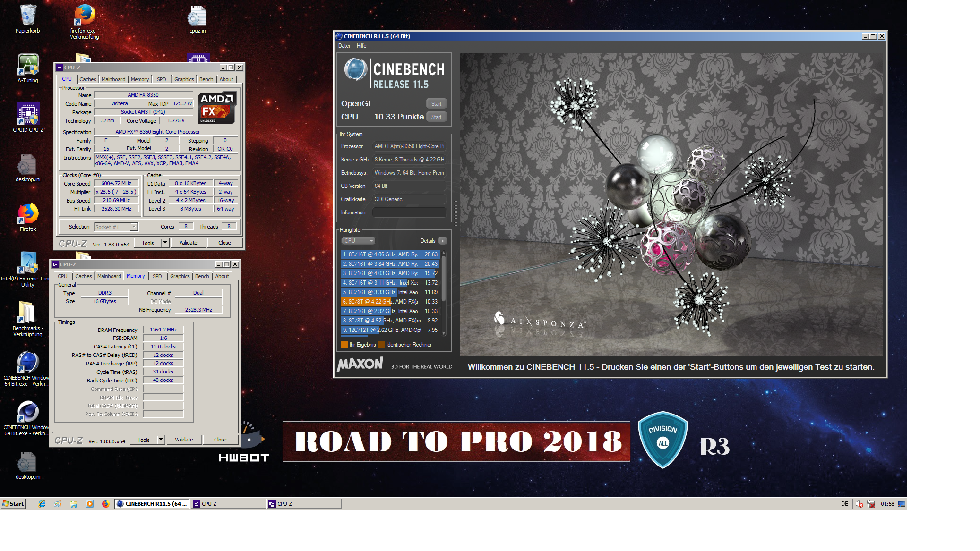This screenshot has width=980, height=551.
Task: Click the AMD FX logo in CPU-Z
Action: click(217, 108)
